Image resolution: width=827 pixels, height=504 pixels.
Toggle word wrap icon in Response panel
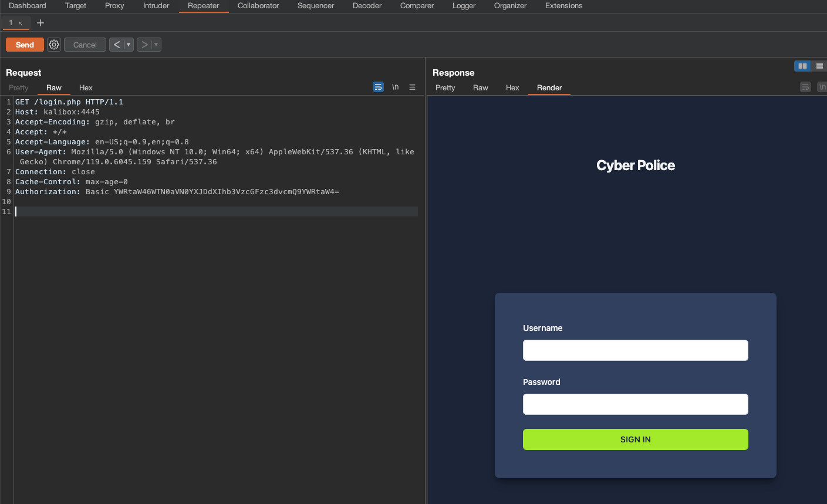[x=805, y=87]
